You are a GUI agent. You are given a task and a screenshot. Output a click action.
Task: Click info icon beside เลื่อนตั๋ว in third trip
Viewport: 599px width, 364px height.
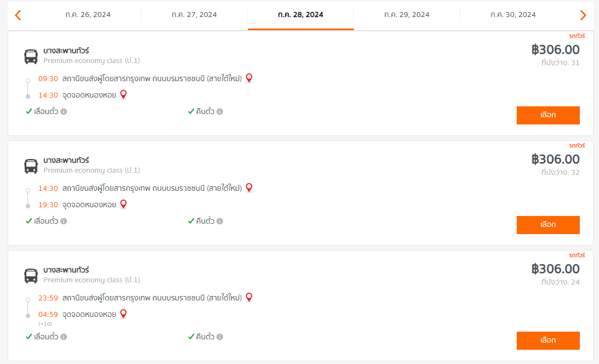pos(64,337)
